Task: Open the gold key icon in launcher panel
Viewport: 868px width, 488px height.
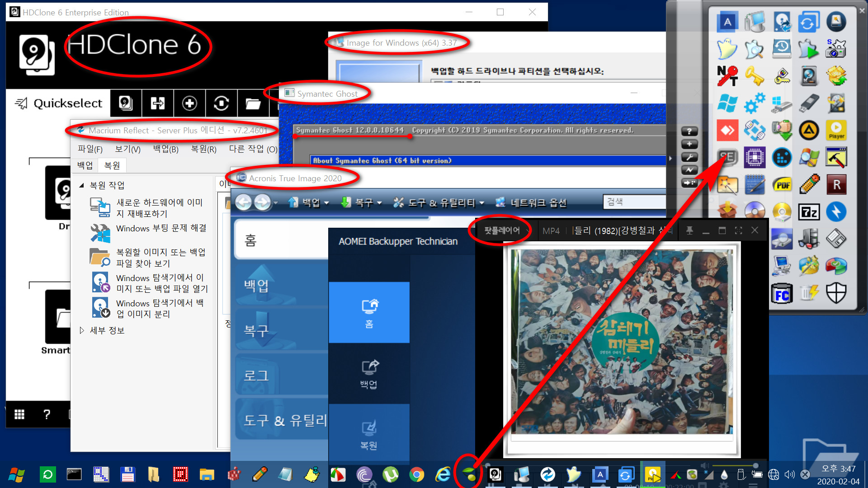Action: point(755,76)
